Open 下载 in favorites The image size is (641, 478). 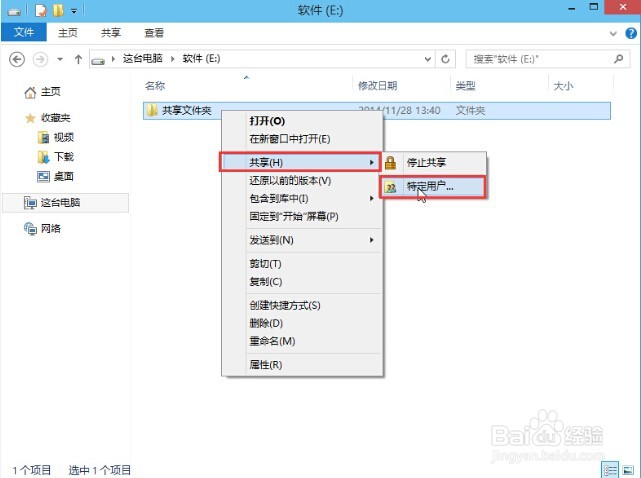tap(63, 157)
